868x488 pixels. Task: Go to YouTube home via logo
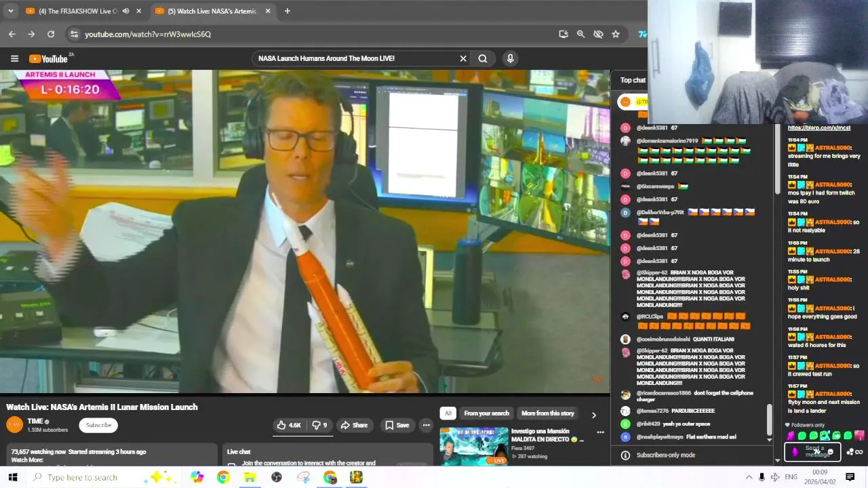[50, 58]
